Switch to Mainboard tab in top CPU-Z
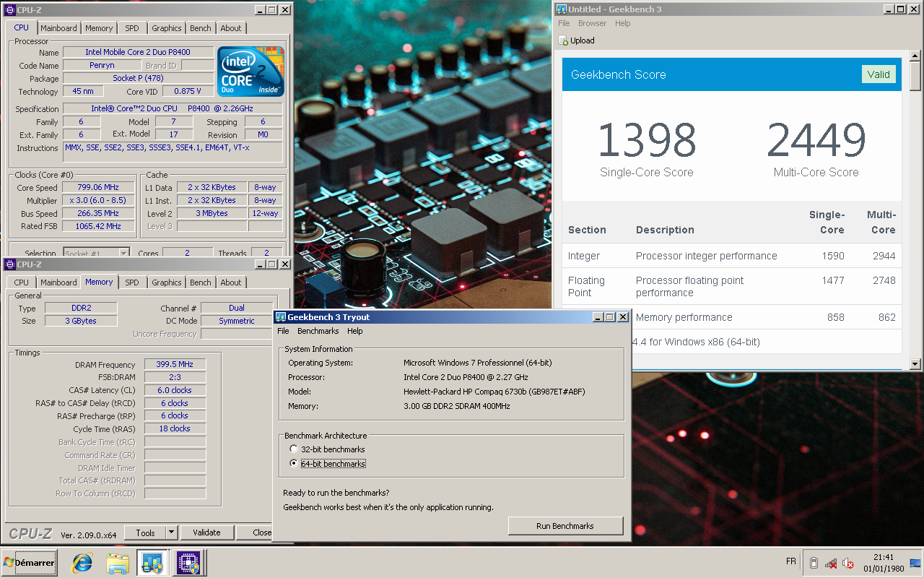The width and height of the screenshot is (924, 578). pyautogui.click(x=58, y=28)
